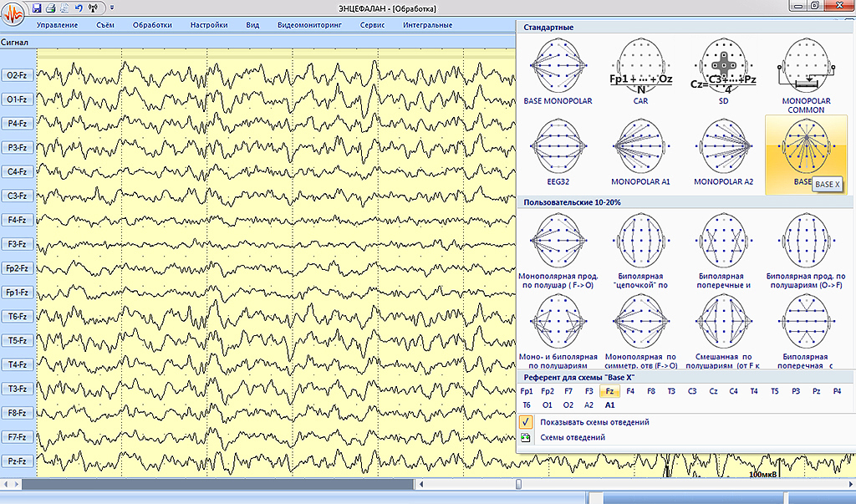This screenshot has height=504, width=856.
Task: Select the BASE MONOPOLAR montage scheme
Action: [558, 71]
